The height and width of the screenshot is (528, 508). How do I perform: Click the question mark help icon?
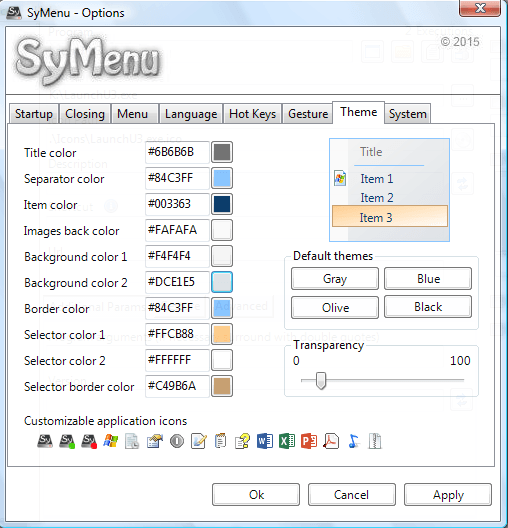coord(243,441)
